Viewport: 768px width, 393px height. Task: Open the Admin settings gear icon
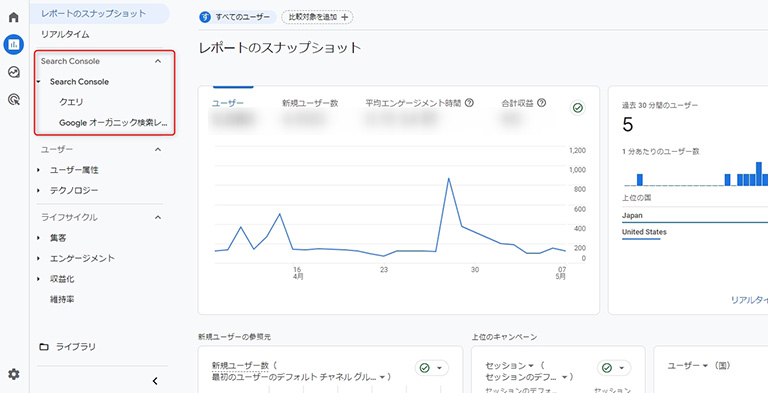[14, 374]
